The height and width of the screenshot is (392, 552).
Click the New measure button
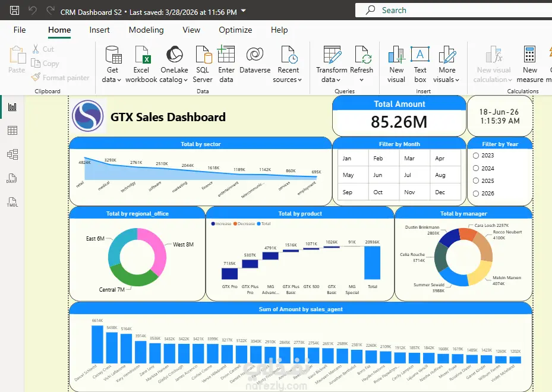(530, 64)
